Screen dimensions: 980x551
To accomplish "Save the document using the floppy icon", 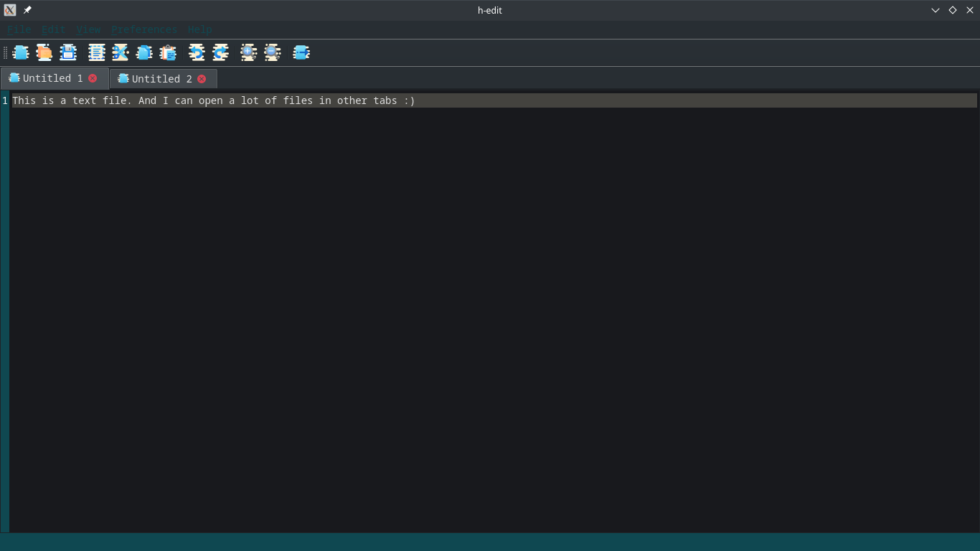I will tap(68, 52).
